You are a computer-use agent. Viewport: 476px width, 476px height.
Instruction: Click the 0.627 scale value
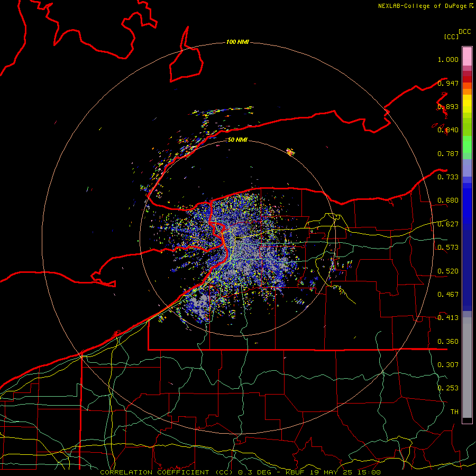448,224
